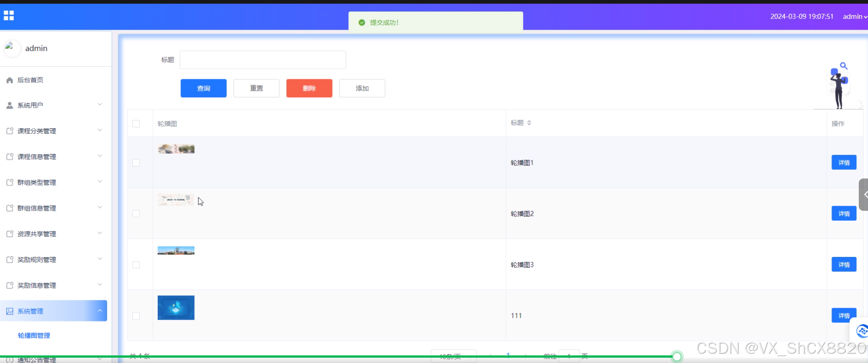868x363 pixels.
Task: Open 详情 for the 111 row
Action: tap(844, 315)
